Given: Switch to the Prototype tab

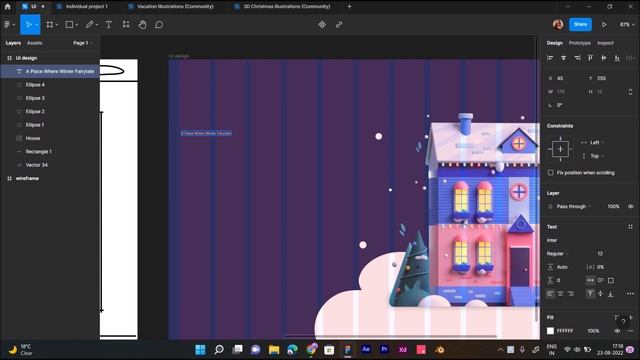Looking at the screenshot, I should pos(580,43).
